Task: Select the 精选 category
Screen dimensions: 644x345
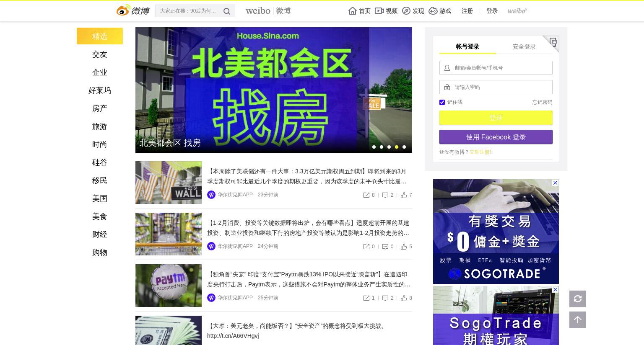Action: [100, 36]
